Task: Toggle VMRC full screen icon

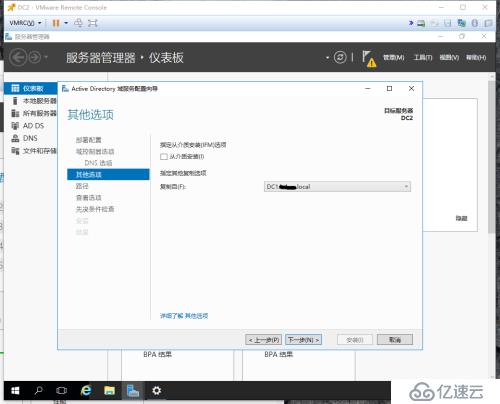Action: (92, 23)
